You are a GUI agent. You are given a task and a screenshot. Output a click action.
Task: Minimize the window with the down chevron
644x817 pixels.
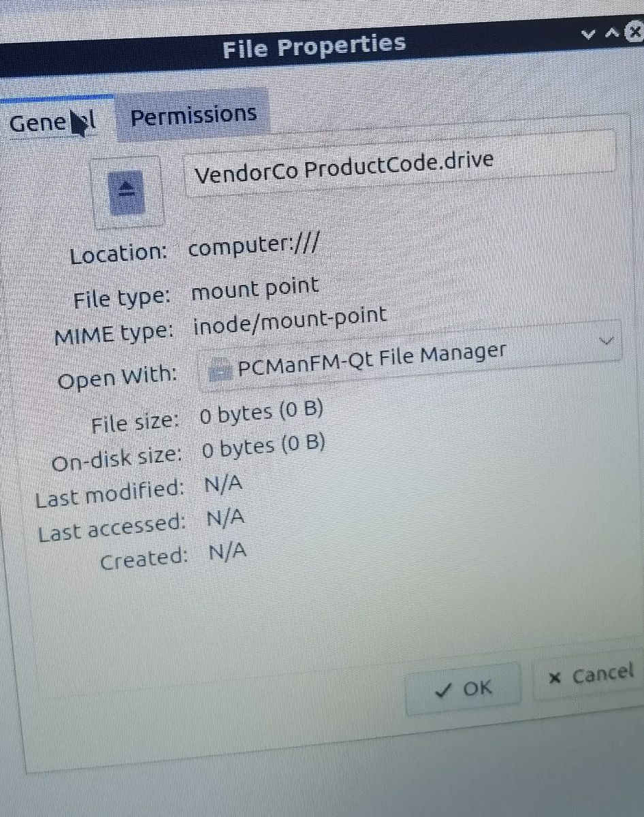pos(590,33)
